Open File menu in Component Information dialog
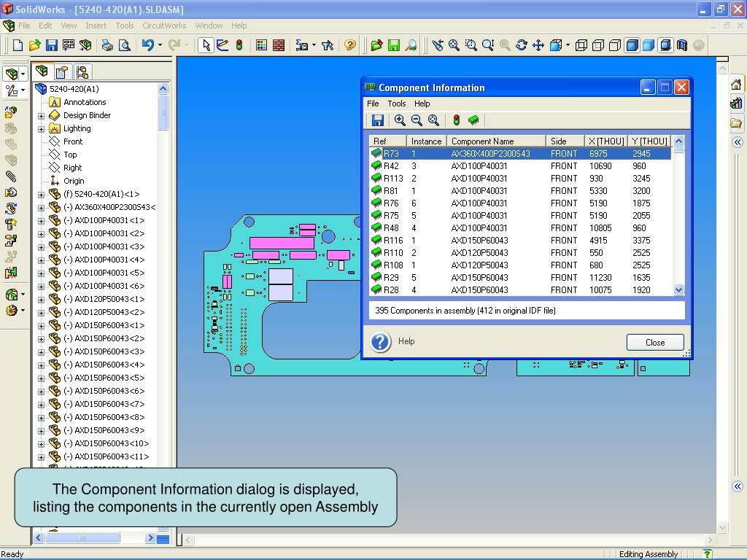The width and height of the screenshot is (747, 560). click(373, 104)
